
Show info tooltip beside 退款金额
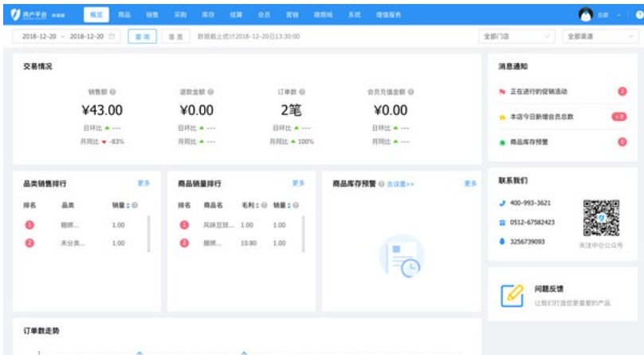(210, 92)
